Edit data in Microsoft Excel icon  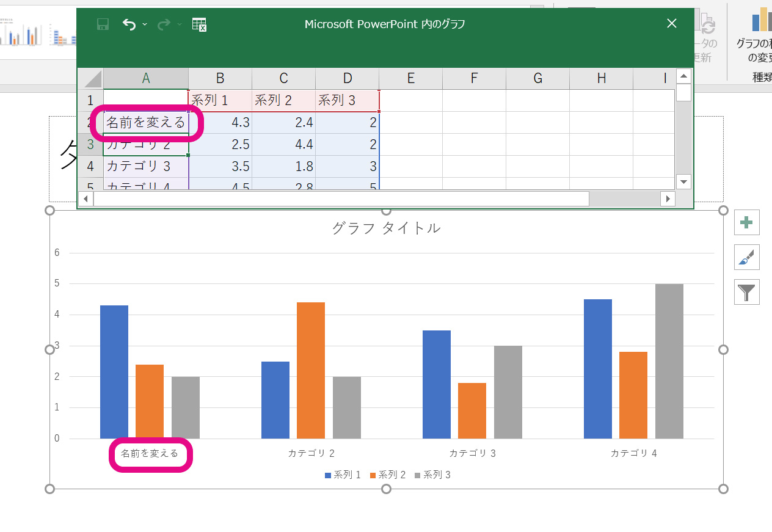click(x=199, y=24)
